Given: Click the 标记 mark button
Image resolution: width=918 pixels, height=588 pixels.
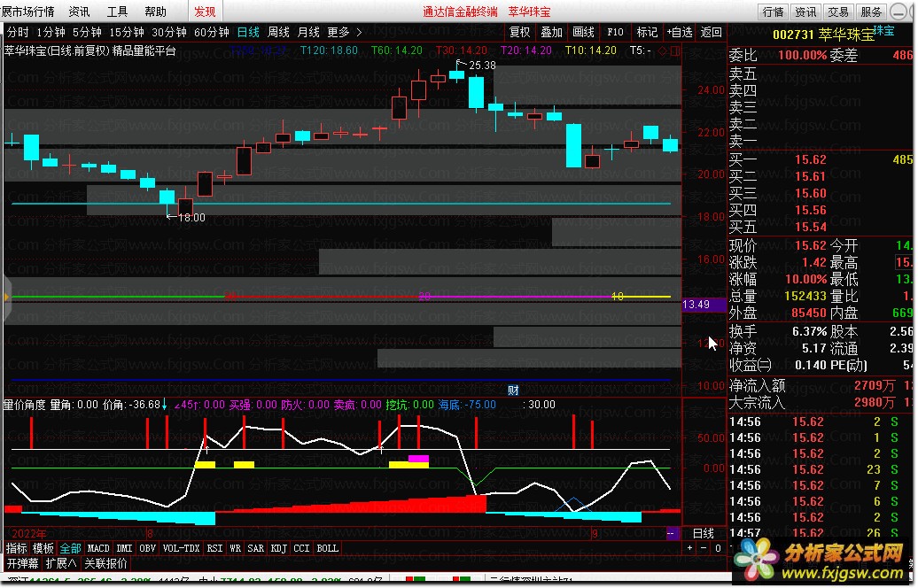Looking at the screenshot, I should click(x=647, y=32).
